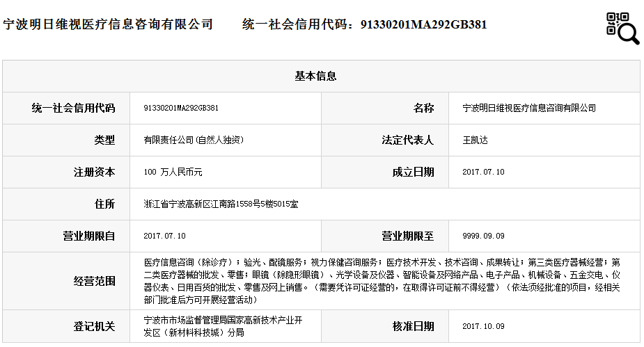
Task: Select the company name heading 宁波明日维视医疗信息咨询有限公司
Action: [108, 24]
